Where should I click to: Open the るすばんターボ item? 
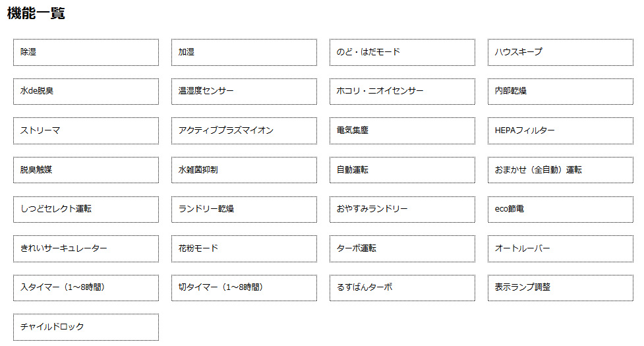click(x=402, y=288)
